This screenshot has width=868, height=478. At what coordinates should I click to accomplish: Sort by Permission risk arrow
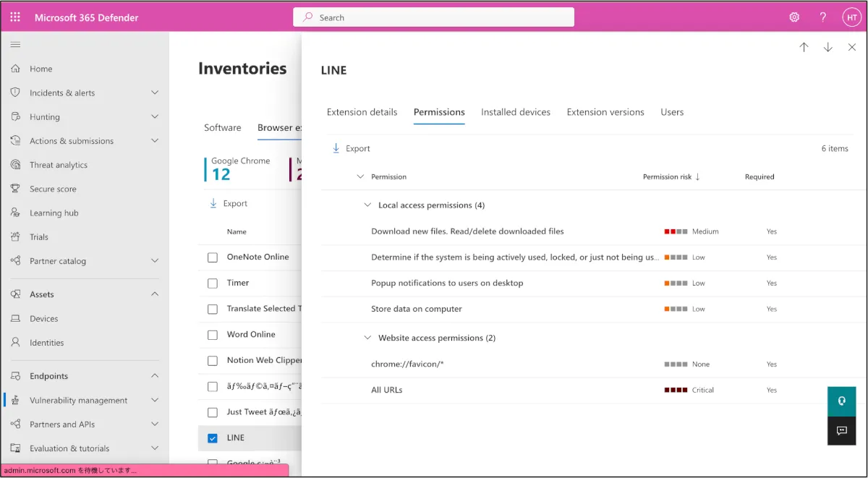point(697,176)
